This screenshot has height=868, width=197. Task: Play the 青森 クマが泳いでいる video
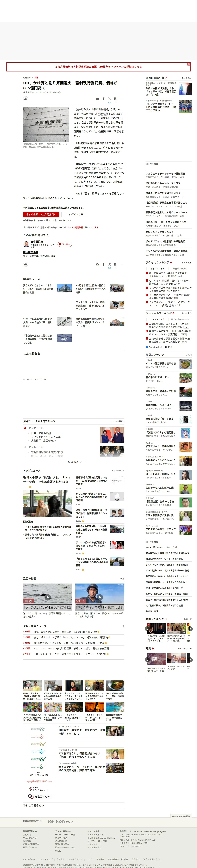point(48,597)
